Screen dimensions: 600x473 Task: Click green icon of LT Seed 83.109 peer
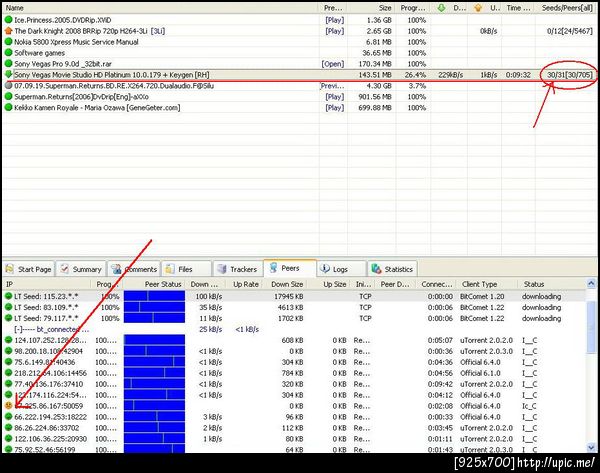point(8,307)
